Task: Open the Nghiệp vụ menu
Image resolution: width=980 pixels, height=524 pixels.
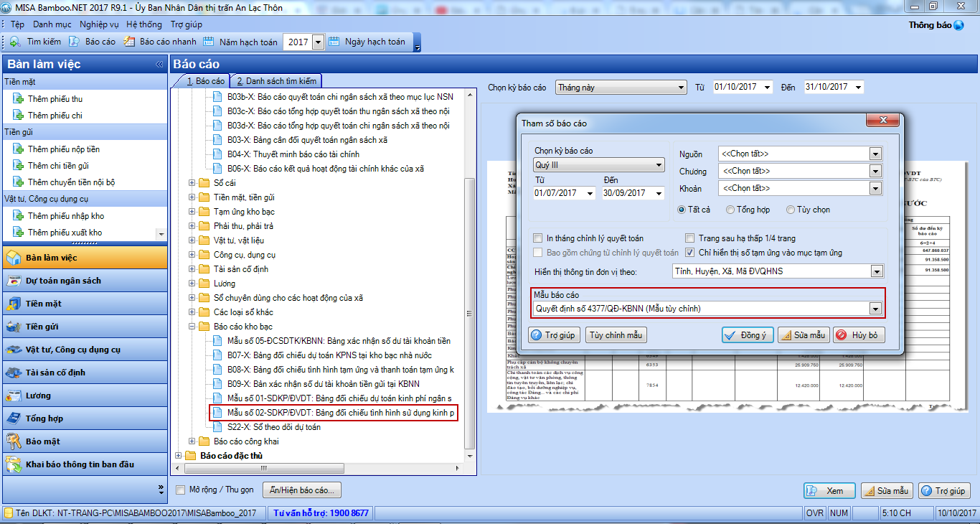Action: pyautogui.click(x=99, y=24)
